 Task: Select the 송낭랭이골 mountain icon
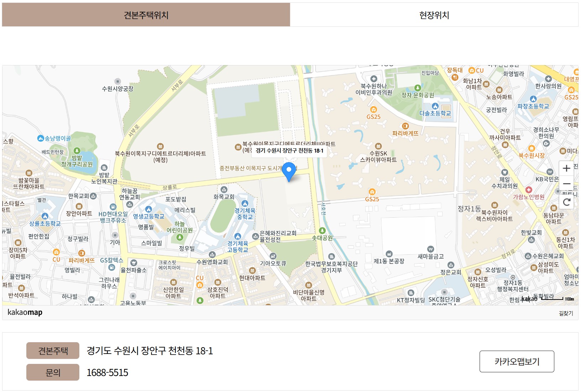pyautogui.click(x=41, y=138)
